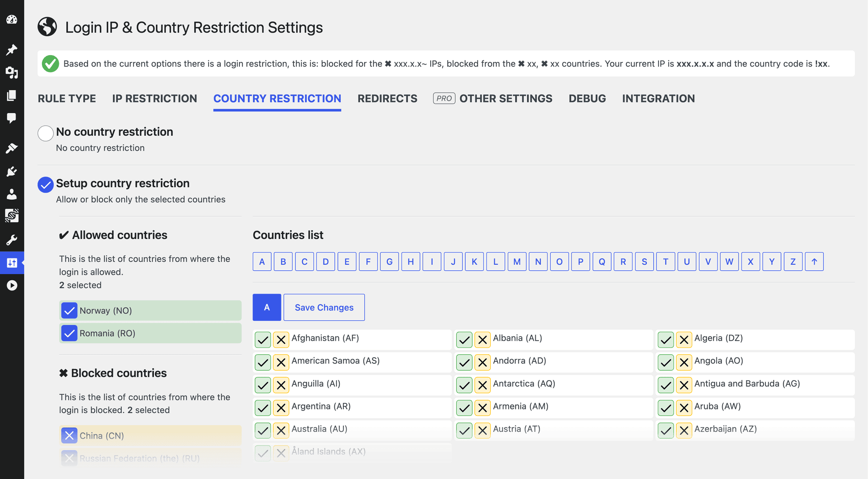Select the Setup country restriction radio button
Screen dimensions: 868x479
tap(45, 185)
